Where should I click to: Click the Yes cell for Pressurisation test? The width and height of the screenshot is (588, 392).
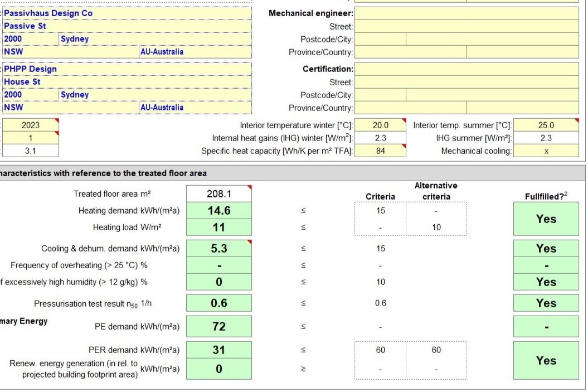click(546, 303)
